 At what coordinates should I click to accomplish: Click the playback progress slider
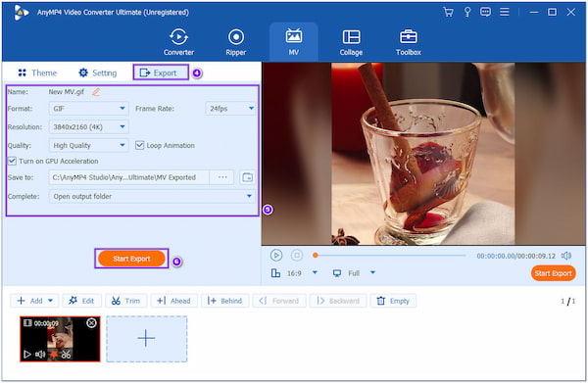click(390, 256)
